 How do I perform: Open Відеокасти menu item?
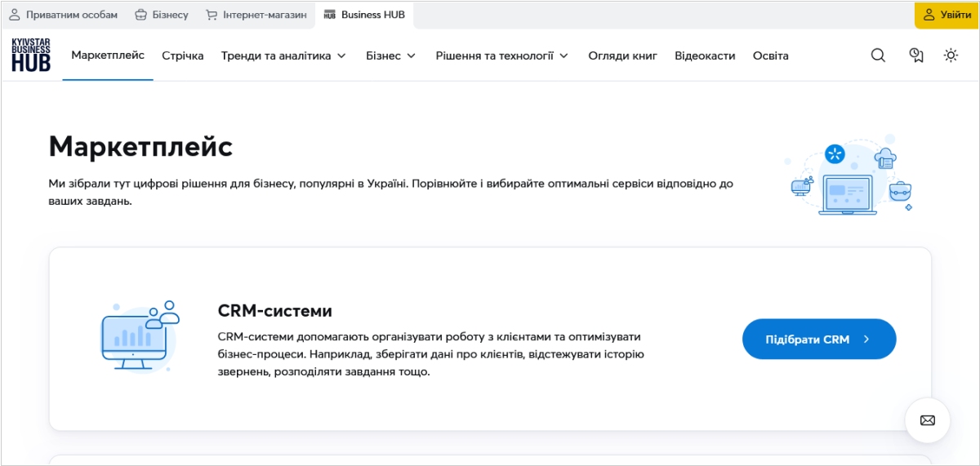pyautogui.click(x=705, y=55)
